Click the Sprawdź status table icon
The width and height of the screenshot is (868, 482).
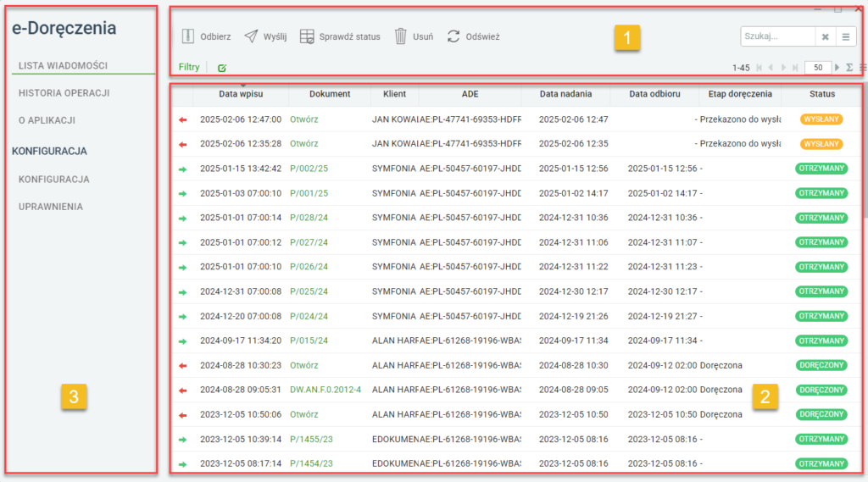[307, 36]
